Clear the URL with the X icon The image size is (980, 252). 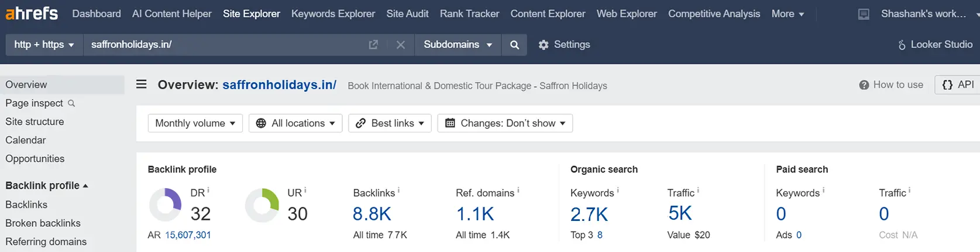400,45
